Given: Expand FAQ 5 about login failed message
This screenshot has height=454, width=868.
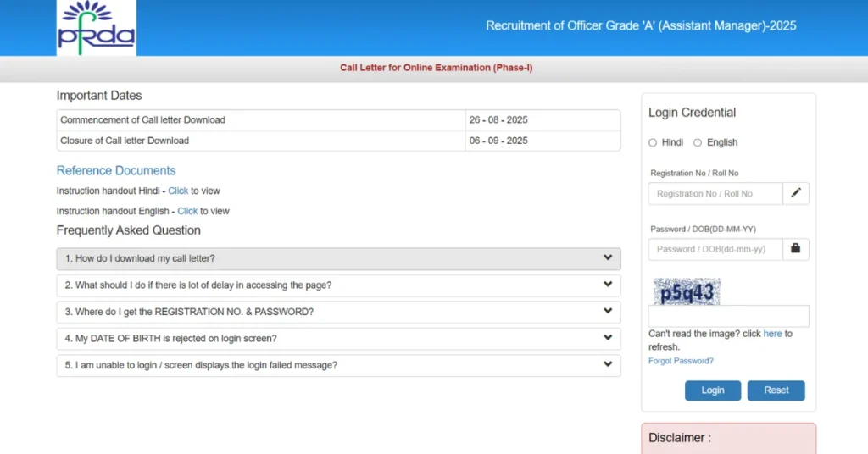Looking at the screenshot, I should [339, 365].
